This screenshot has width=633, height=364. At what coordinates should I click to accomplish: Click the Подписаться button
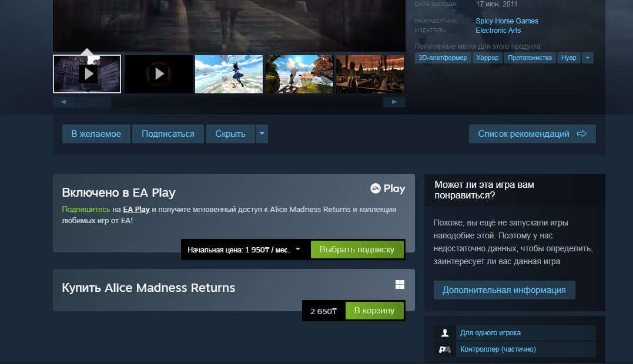point(168,134)
